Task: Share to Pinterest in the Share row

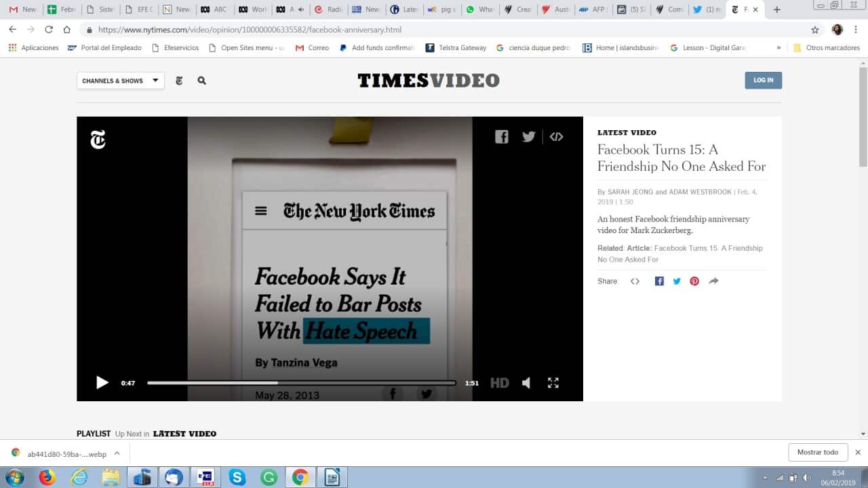Action: [x=694, y=281]
